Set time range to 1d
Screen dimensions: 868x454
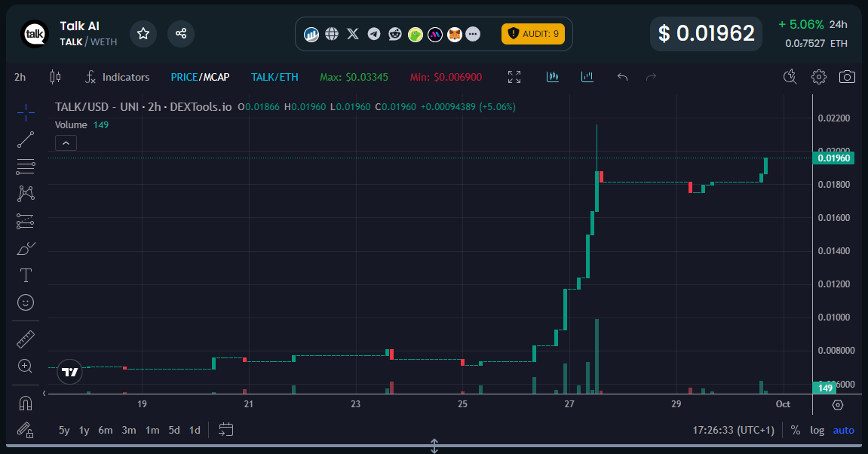[x=195, y=430]
